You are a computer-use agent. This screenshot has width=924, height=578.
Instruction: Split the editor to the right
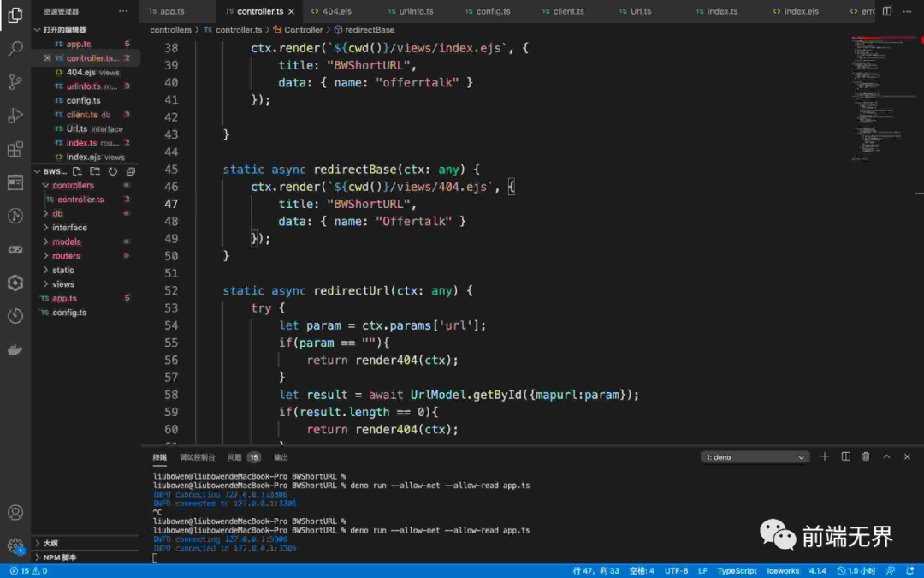pyautogui.click(x=887, y=11)
